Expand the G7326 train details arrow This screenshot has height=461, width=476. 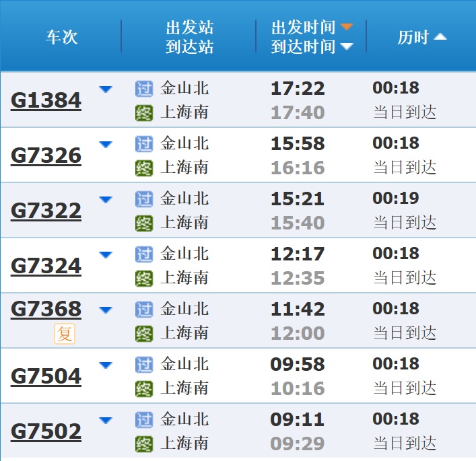tap(106, 145)
